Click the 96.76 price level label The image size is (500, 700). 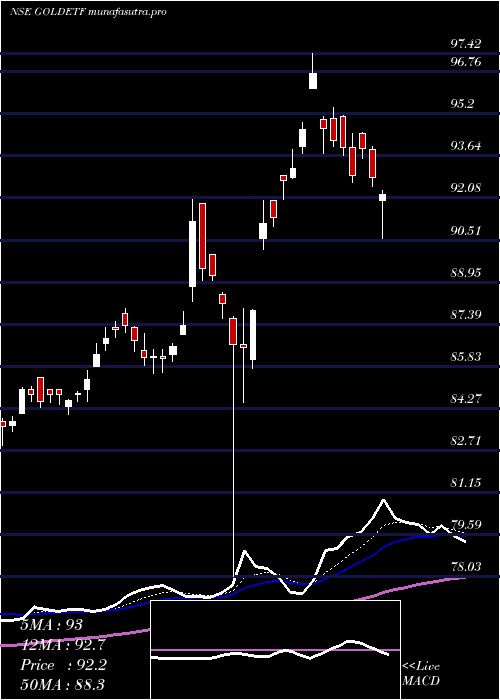(466, 62)
